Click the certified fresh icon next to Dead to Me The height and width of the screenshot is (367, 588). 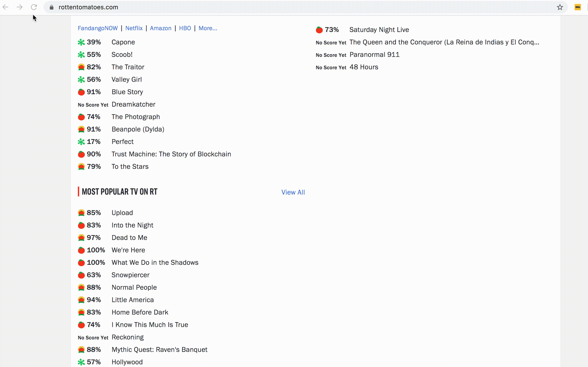point(81,238)
